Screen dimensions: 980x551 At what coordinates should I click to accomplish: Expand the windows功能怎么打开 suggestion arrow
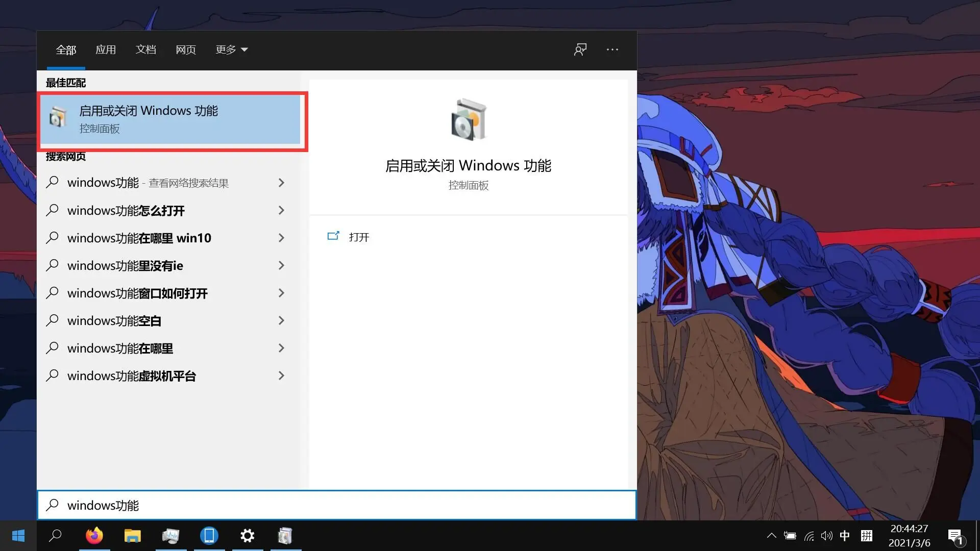tap(281, 210)
